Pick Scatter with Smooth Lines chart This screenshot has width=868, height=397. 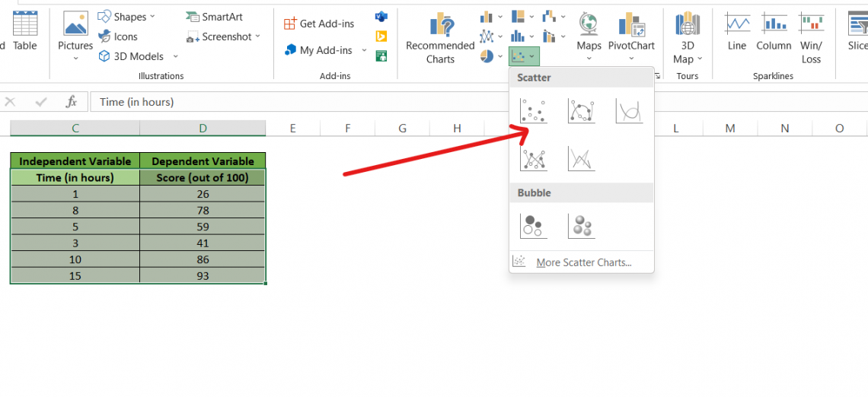[x=629, y=111]
